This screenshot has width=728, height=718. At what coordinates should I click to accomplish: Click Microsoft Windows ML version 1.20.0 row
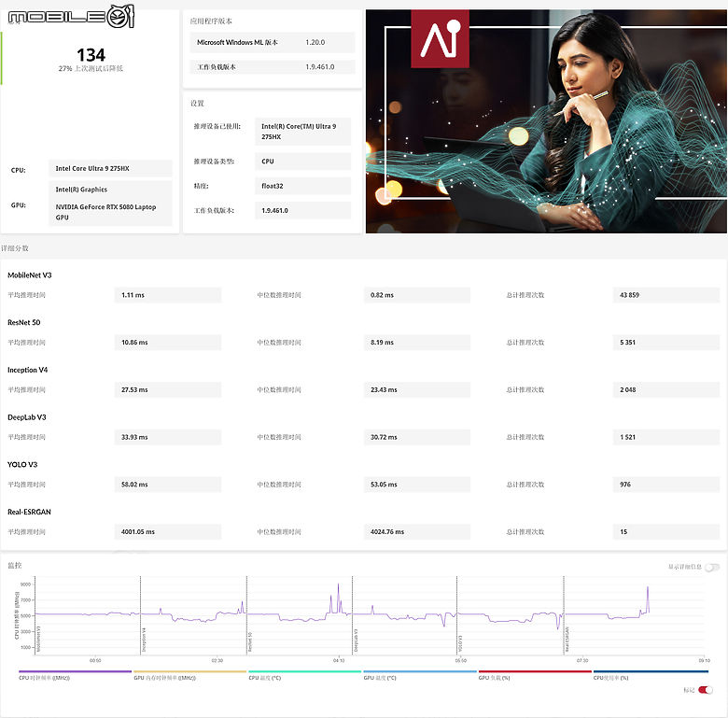click(273, 42)
